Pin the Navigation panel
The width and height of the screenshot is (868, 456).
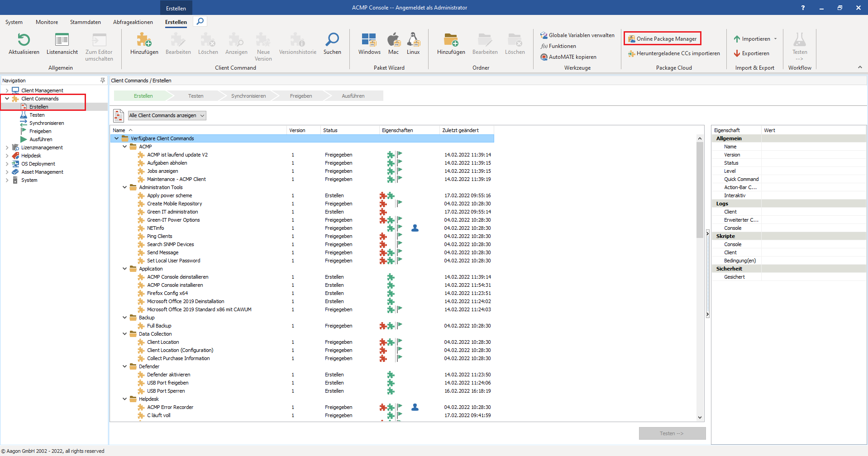tap(103, 80)
